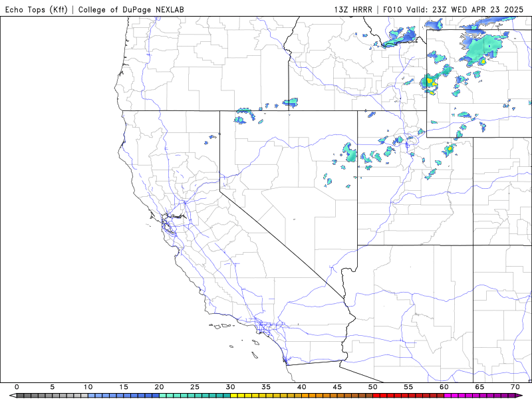Click the "13Z HRRR" model run text
532x399 pixels.
point(353,9)
